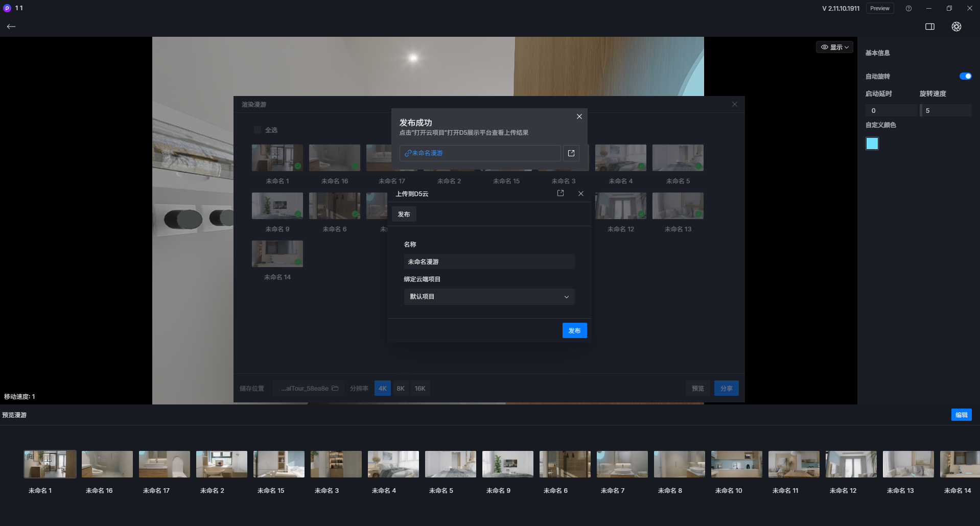Open the help question mark icon
This screenshot has width=980, height=526.
click(908, 8)
